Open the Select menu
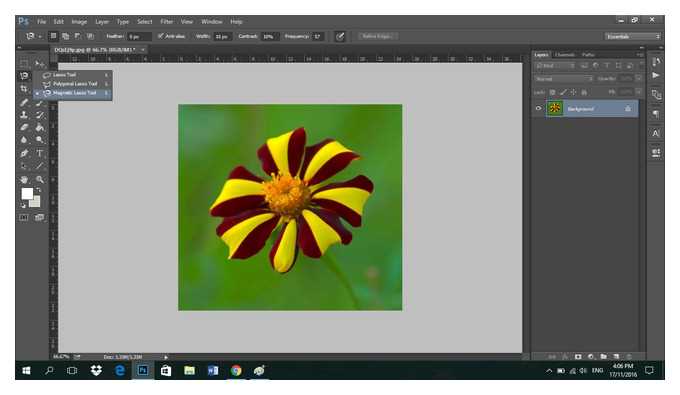 pos(144,22)
